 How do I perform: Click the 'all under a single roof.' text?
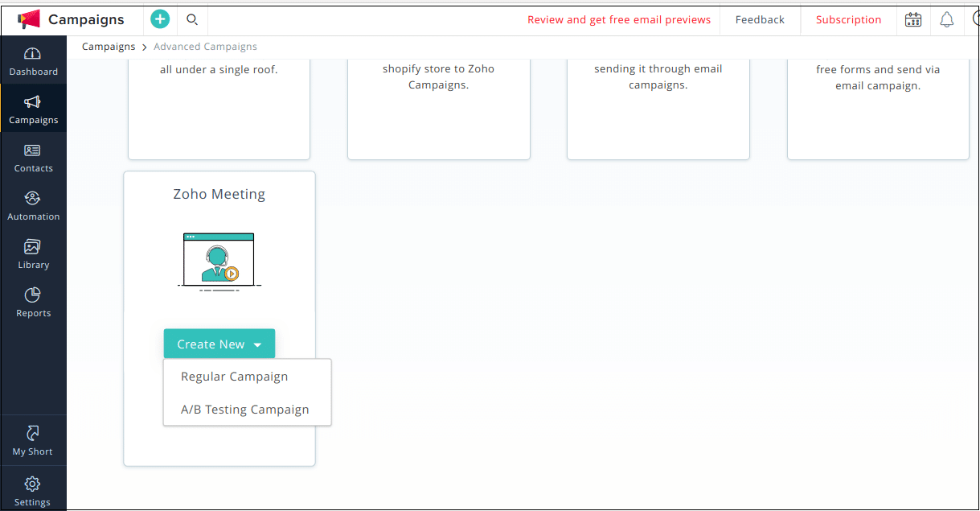click(219, 69)
